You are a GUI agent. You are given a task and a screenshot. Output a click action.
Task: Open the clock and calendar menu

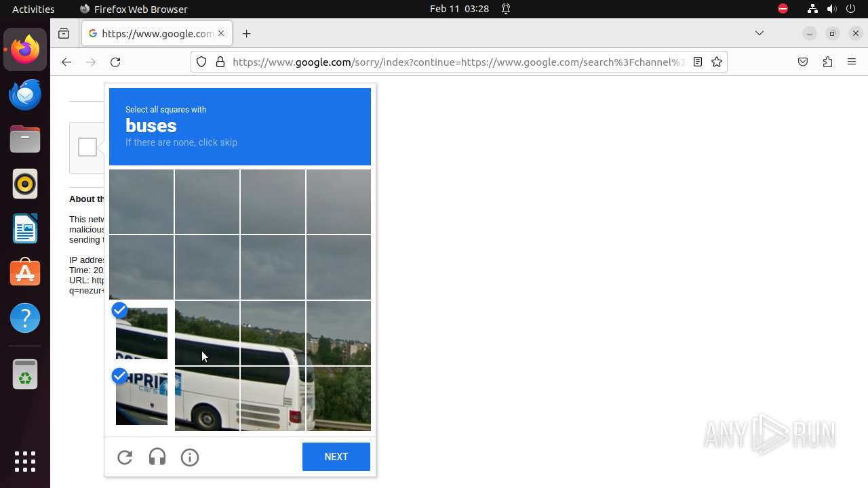pyautogui.click(x=459, y=9)
